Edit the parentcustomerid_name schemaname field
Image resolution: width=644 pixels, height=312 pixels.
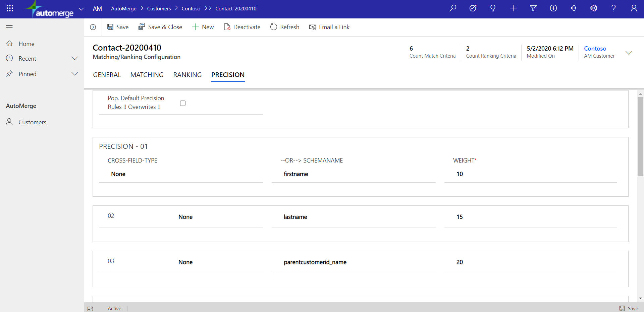358,262
